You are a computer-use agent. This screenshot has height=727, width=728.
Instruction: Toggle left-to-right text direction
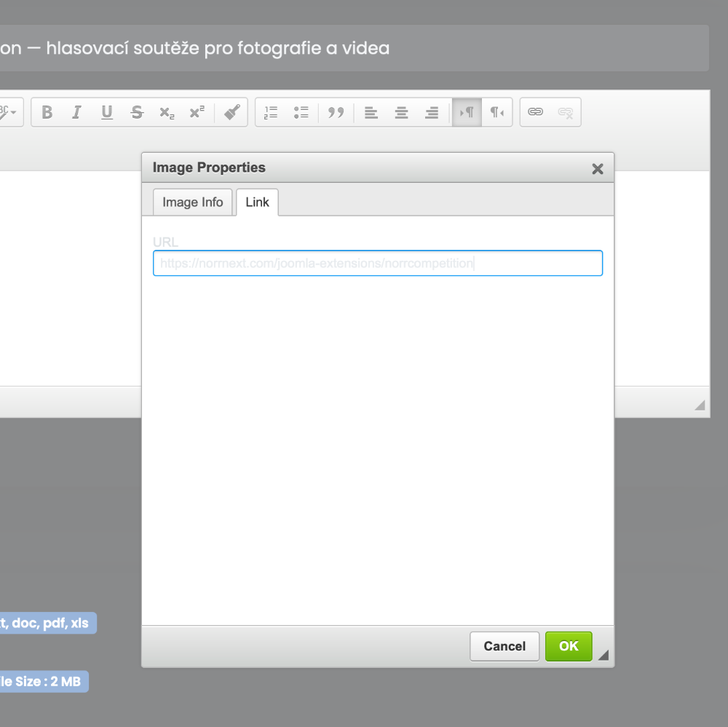[467, 112]
